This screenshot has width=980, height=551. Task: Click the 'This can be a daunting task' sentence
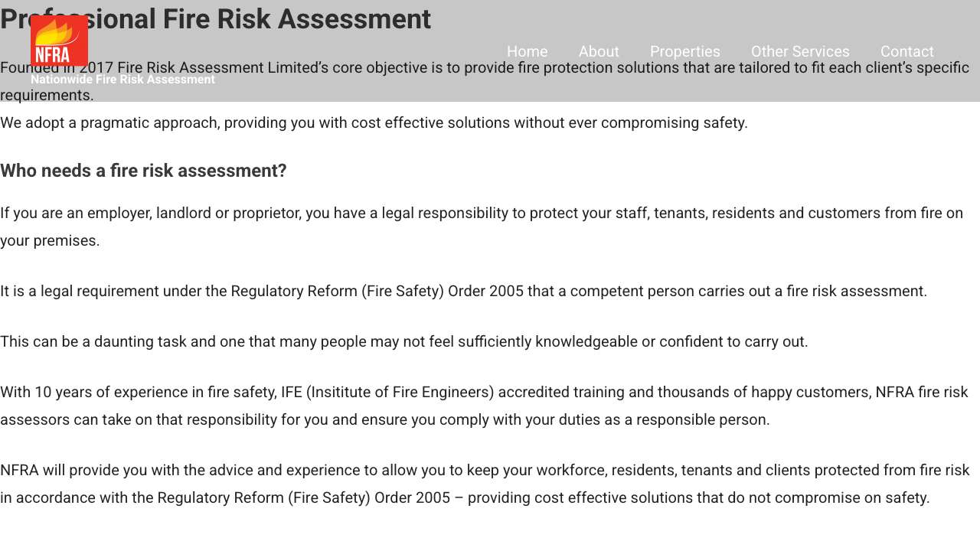click(x=403, y=342)
